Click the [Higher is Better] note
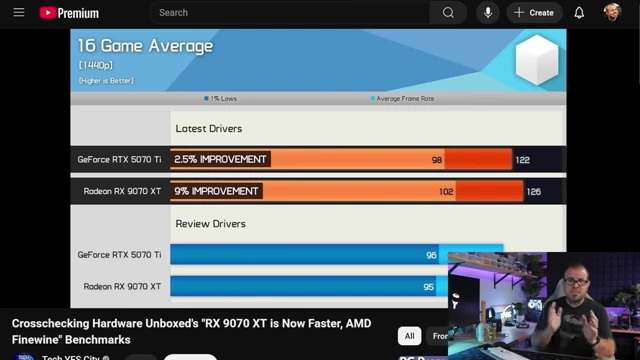 click(x=106, y=81)
